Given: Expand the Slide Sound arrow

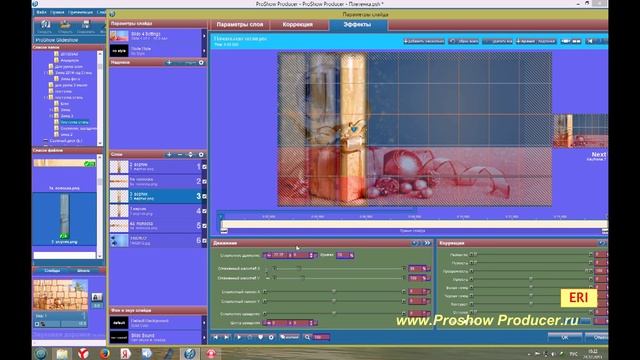Looking at the screenshot, I should click(x=204, y=337).
